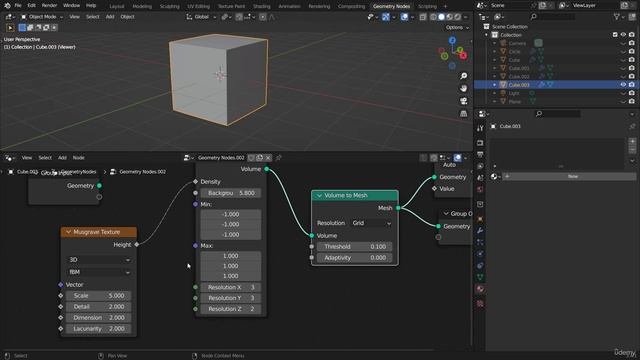Add a new workspace with the plus tab
The height and width of the screenshot is (360, 640).
(x=445, y=6)
